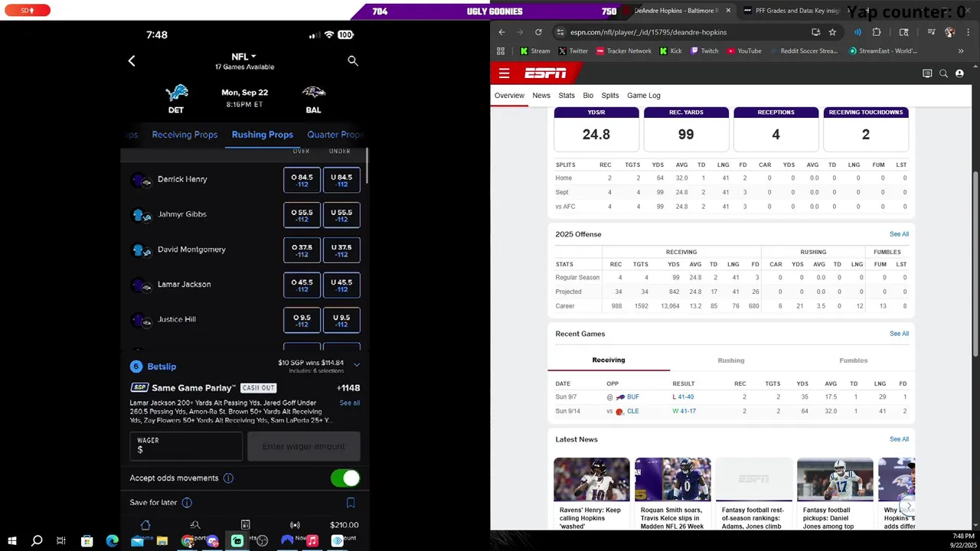Toggle Accept odds movements switch
The image size is (980, 551).
345,478
